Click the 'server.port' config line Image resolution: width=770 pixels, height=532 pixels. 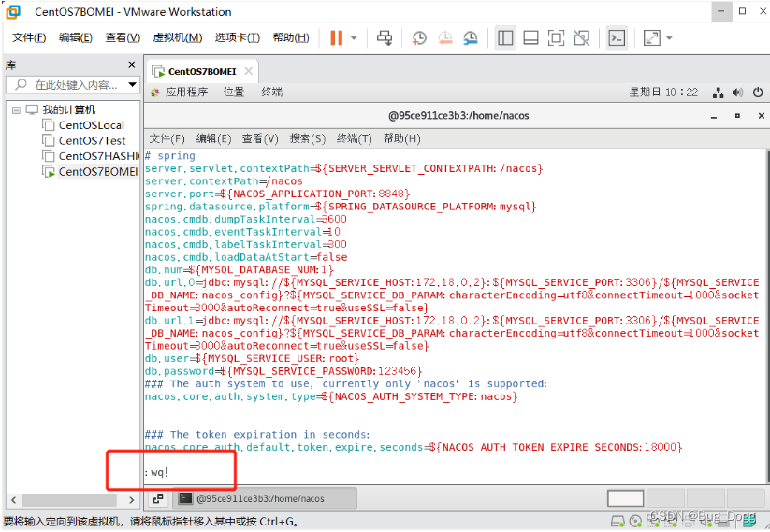[x=277, y=194]
